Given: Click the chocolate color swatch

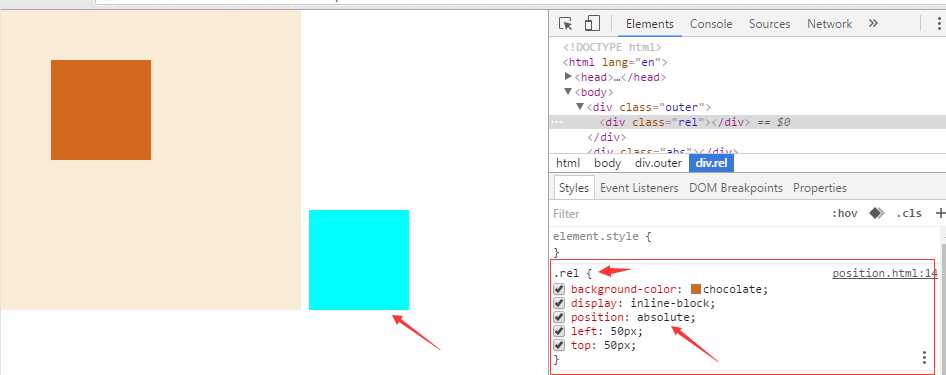Looking at the screenshot, I should point(696,289).
